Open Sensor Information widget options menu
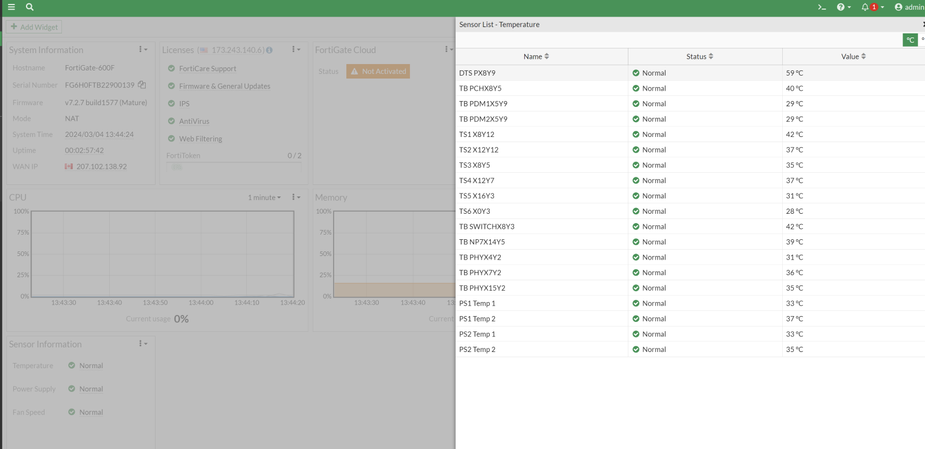Screen dimensions: 925x449 (x=142, y=344)
